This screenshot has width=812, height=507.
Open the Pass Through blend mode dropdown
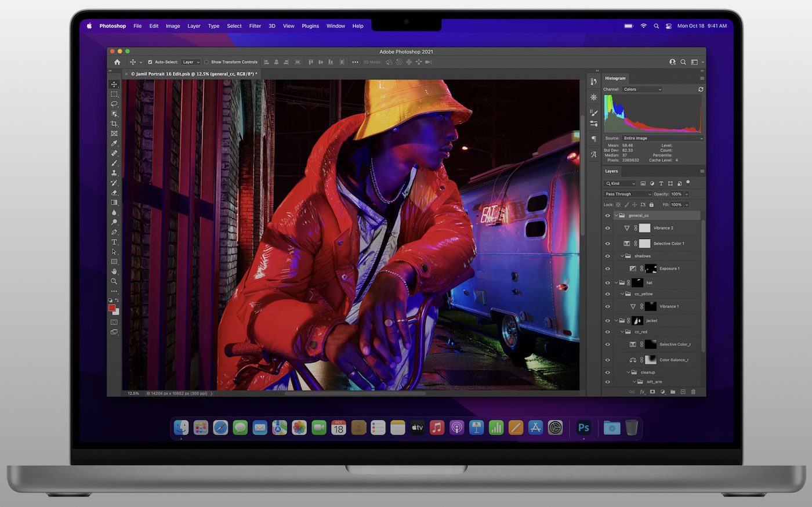[628, 194]
